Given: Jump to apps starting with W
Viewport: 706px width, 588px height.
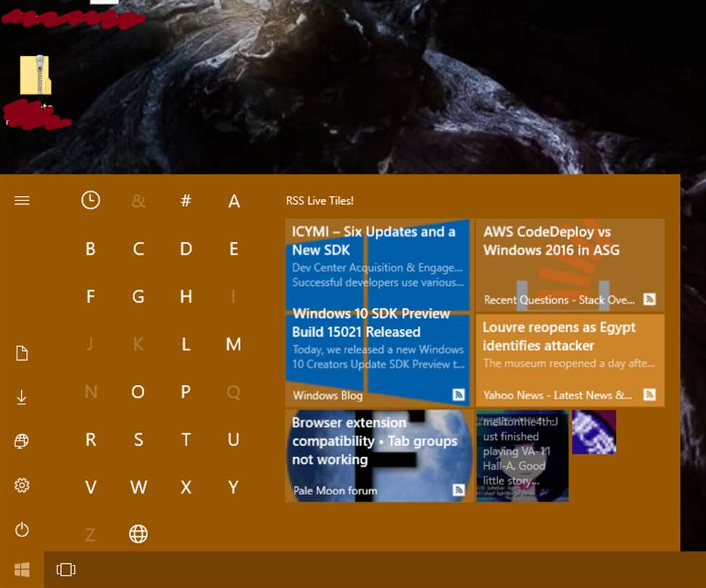Looking at the screenshot, I should click(139, 488).
